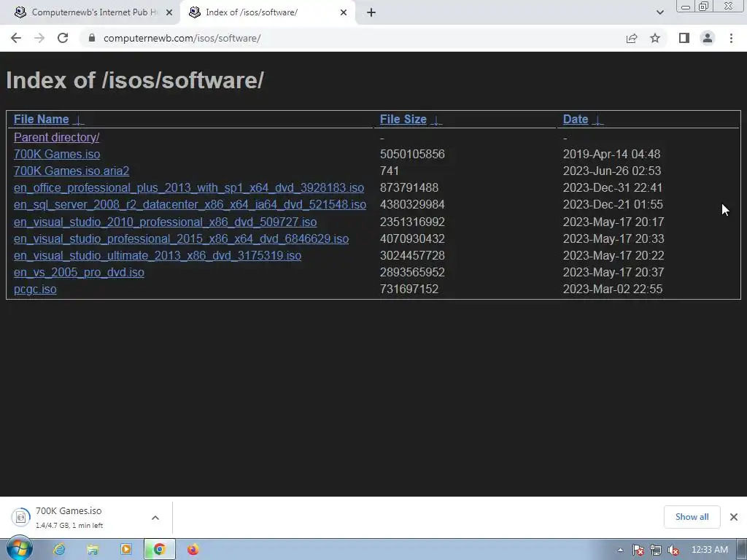Open the network tray icon
The width and height of the screenshot is (747, 560).
click(656, 551)
